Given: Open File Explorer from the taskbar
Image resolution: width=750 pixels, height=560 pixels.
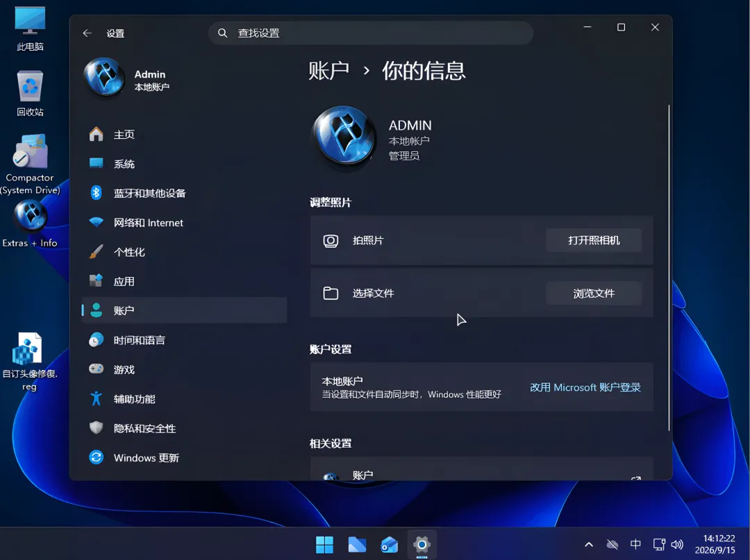Looking at the screenshot, I should point(357,545).
